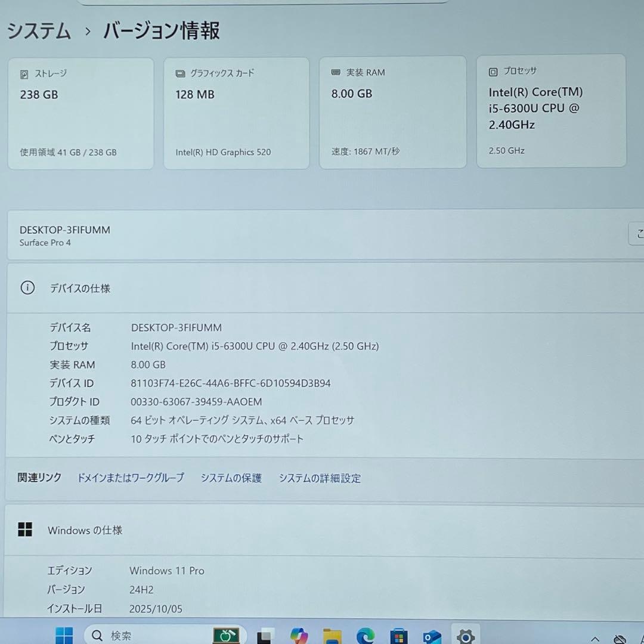Open the システムの保護 link

(231, 478)
